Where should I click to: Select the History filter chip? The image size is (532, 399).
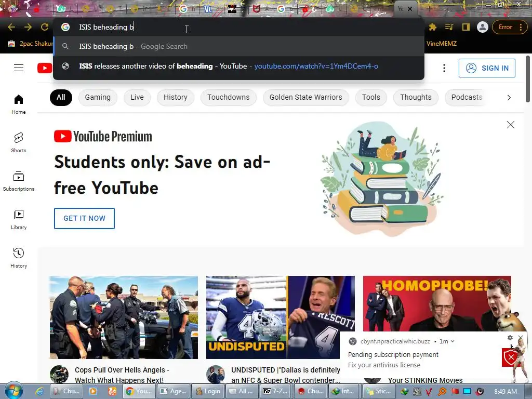176,97
